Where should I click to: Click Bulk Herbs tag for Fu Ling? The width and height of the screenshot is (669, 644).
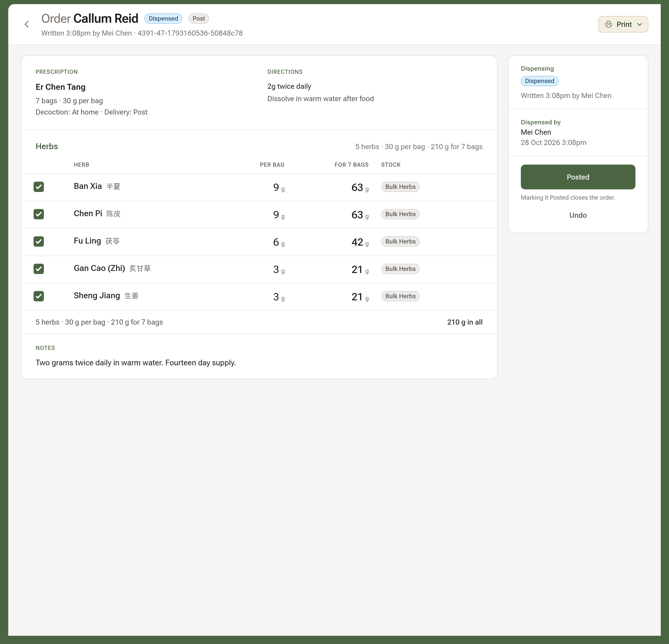400,241
